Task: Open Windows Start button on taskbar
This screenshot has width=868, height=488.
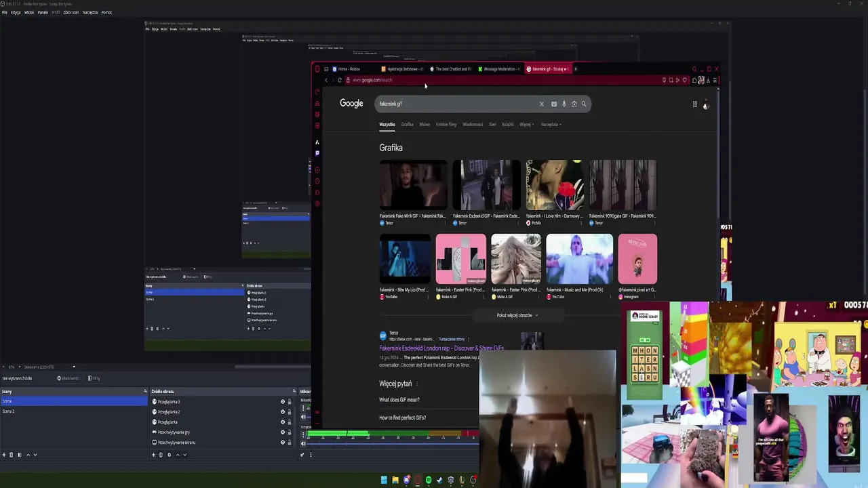Action: click(384, 480)
